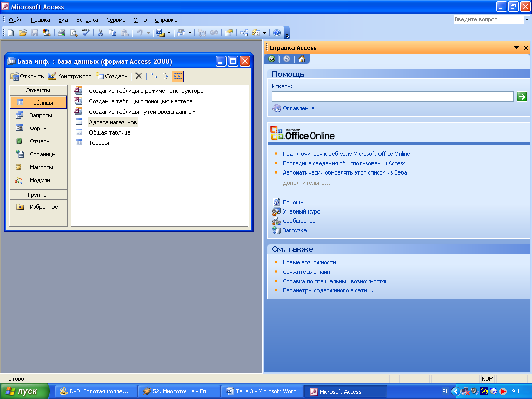Viewport: 532px width, 399px height.
Task: Open the Введите вопрос dropdown arrow
Action: click(x=527, y=20)
